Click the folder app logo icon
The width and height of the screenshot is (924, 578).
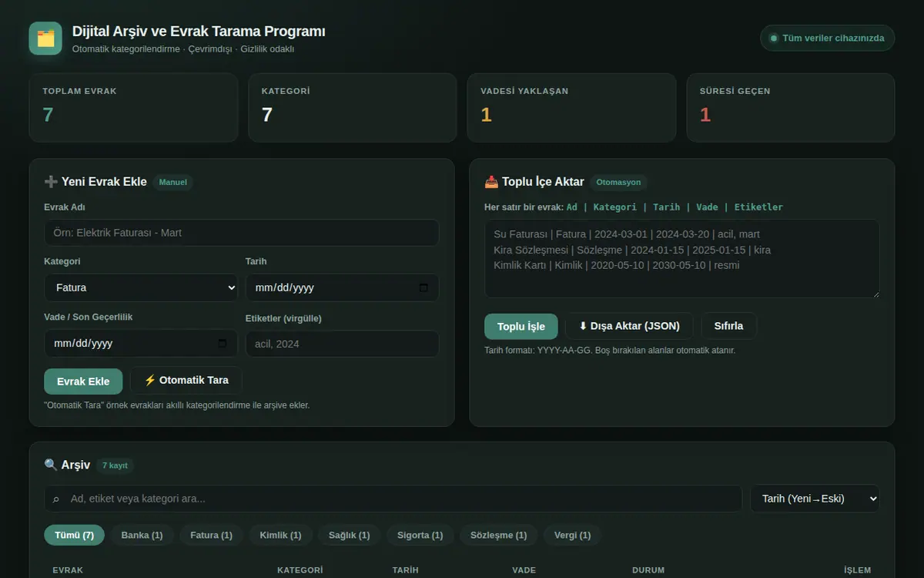coord(45,39)
